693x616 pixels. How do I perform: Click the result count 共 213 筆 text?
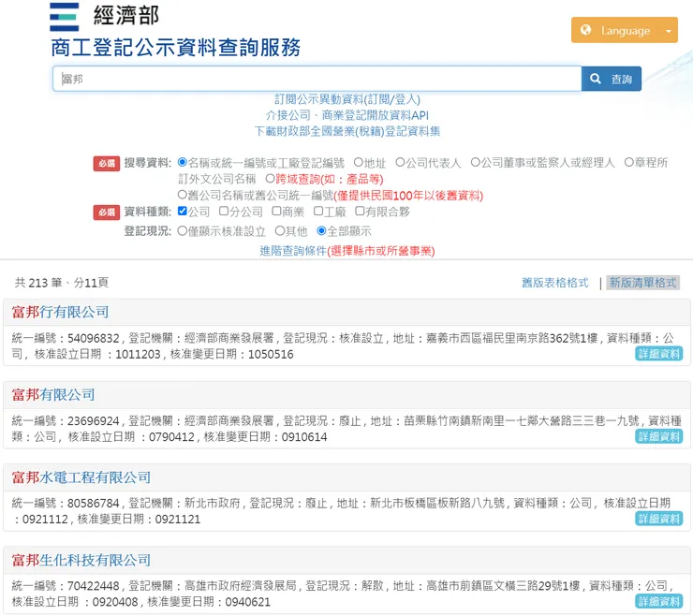tap(38, 283)
